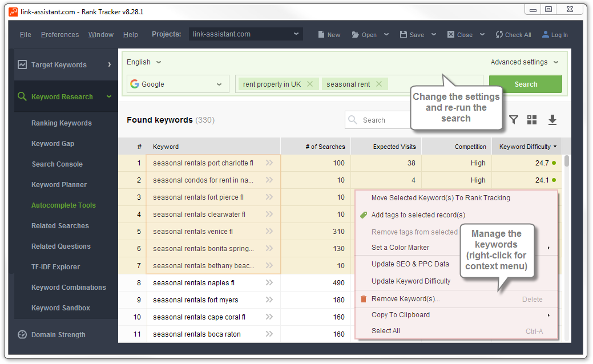Click the green tag icon in context menu
The height and width of the screenshot is (364, 593).
(x=364, y=215)
